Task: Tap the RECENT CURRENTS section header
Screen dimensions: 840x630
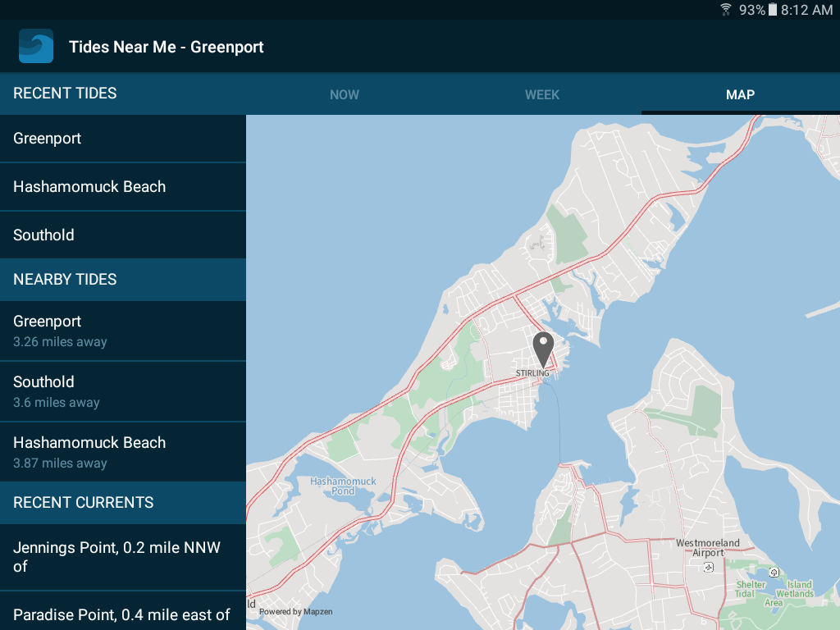Action: (x=123, y=503)
